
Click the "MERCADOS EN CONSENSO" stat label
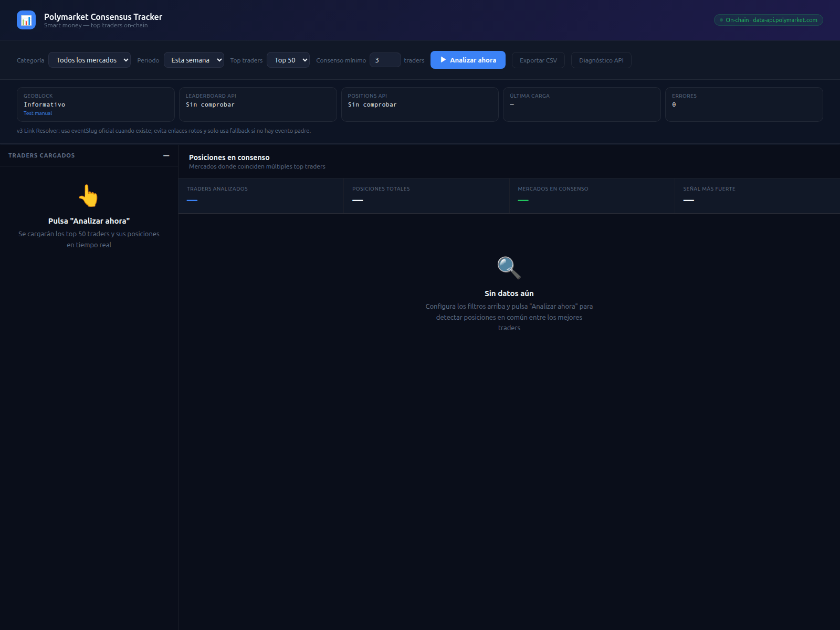pyautogui.click(x=553, y=189)
